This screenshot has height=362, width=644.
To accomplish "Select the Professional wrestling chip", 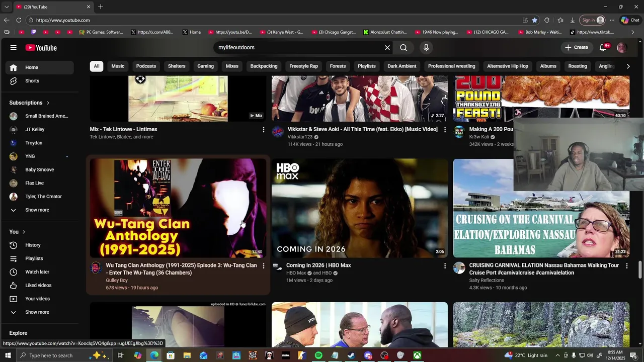I will point(451,66).
